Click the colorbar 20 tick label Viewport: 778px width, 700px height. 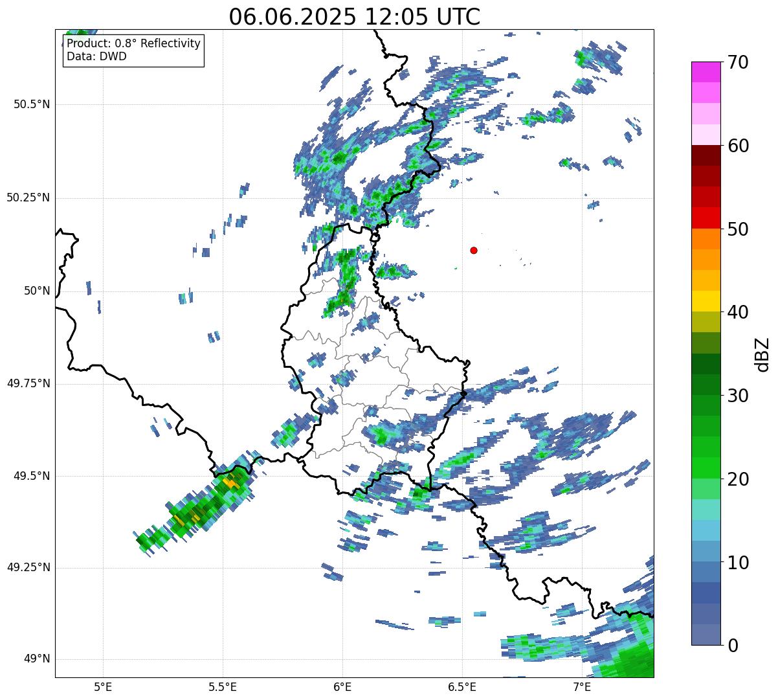pos(738,479)
